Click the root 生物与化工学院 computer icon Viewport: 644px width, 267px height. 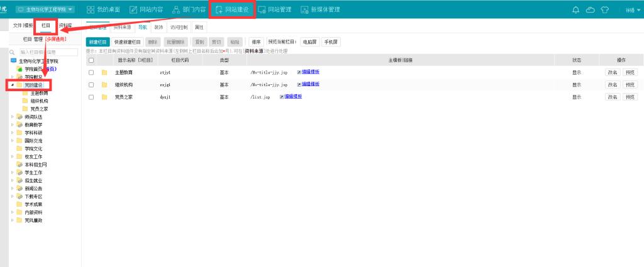click(13, 61)
